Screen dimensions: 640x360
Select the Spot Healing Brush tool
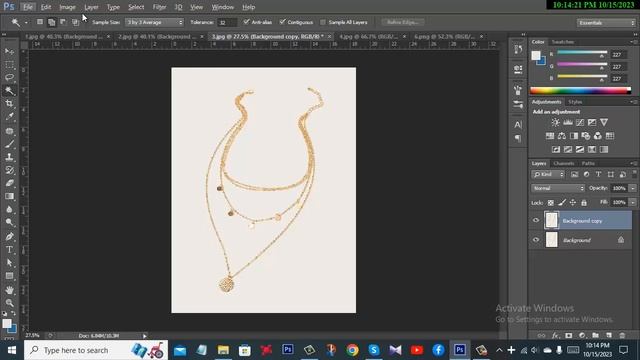tap(9, 131)
